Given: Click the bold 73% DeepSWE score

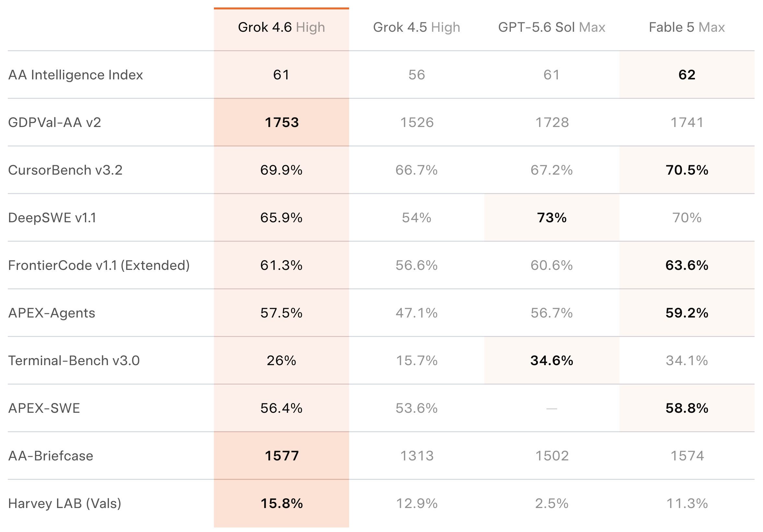Looking at the screenshot, I should (x=552, y=218).
